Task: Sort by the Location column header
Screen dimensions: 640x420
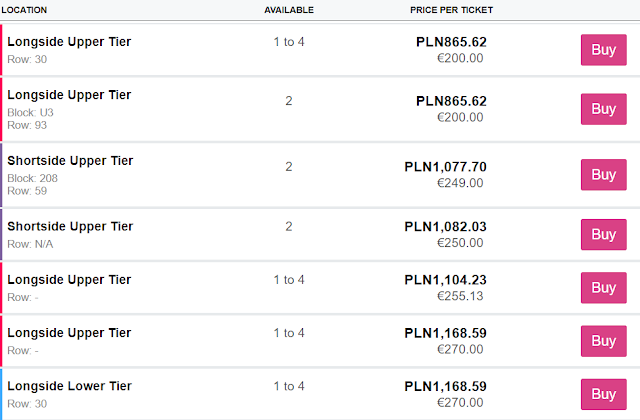Action: point(25,10)
